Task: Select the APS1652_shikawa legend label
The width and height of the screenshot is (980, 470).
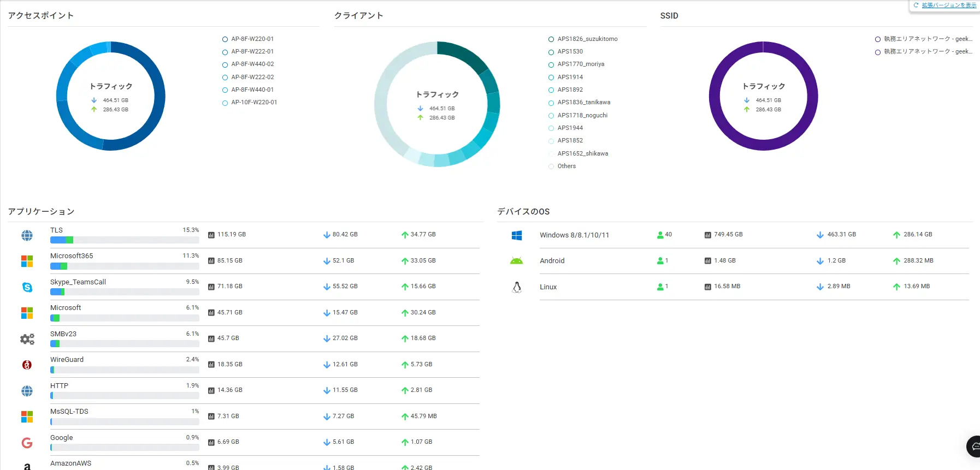Action: [583, 153]
